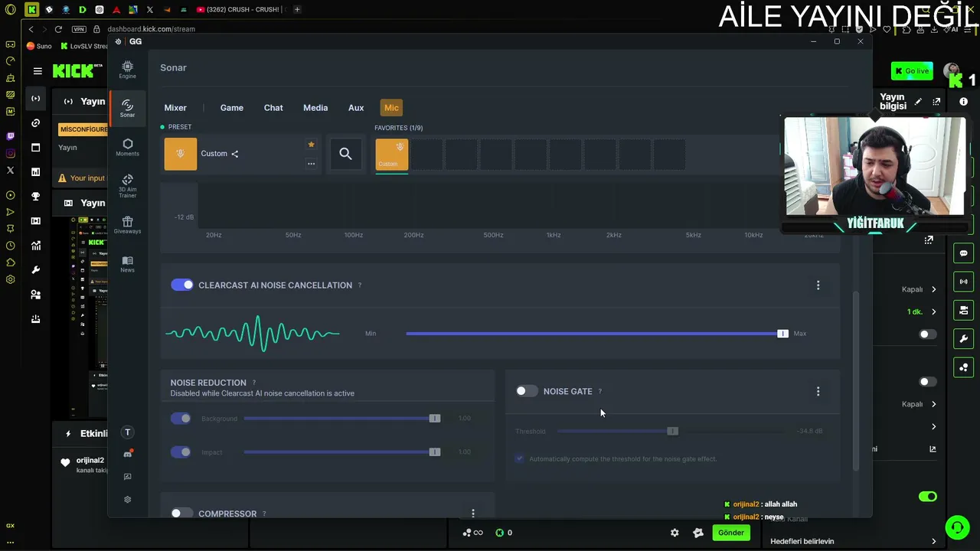The width and height of the screenshot is (980, 551).
Task: Toggle Background noise reduction switch
Action: (x=181, y=419)
